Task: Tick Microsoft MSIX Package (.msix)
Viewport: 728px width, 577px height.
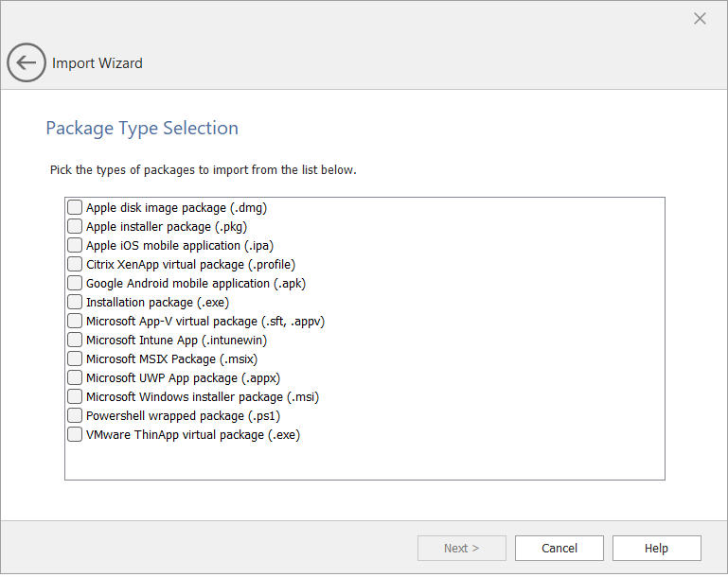Action: click(x=75, y=358)
